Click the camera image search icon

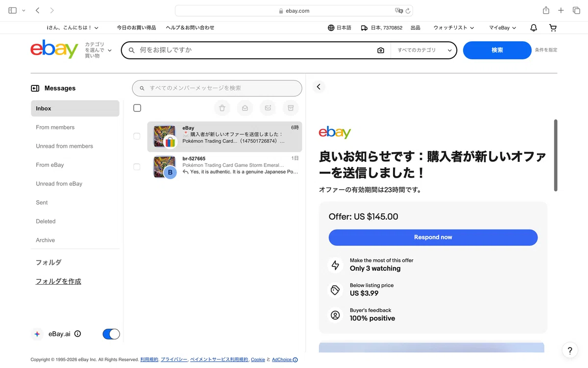(381, 50)
